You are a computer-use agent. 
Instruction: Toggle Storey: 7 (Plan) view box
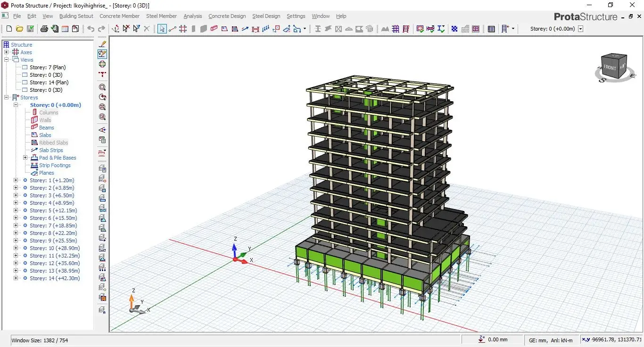pyautogui.click(x=25, y=67)
